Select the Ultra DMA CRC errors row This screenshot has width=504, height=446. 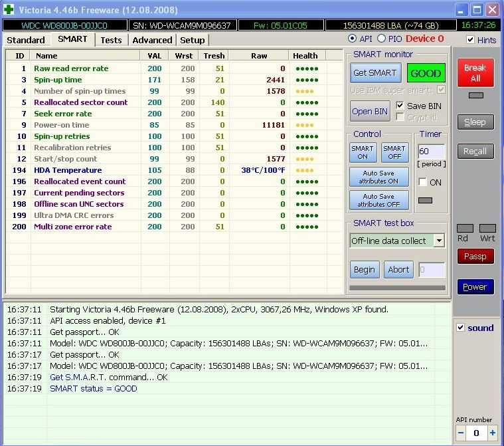tap(175, 215)
